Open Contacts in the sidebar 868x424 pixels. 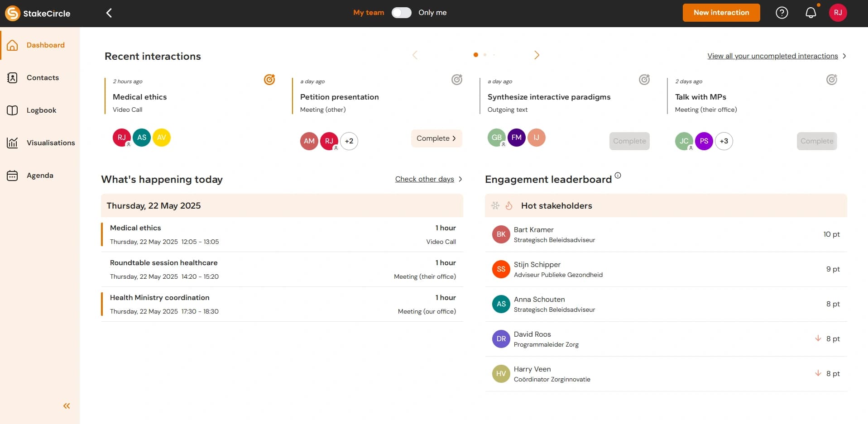click(43, 78)
